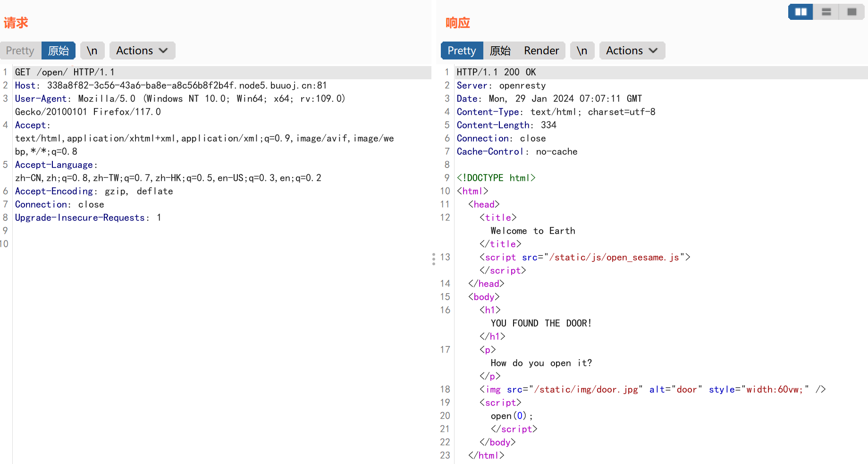This screenshot has height=464, width=868.
Task: Click the 'GET /open/ HTTP/1.1' request line
Action: pos(65,72)
